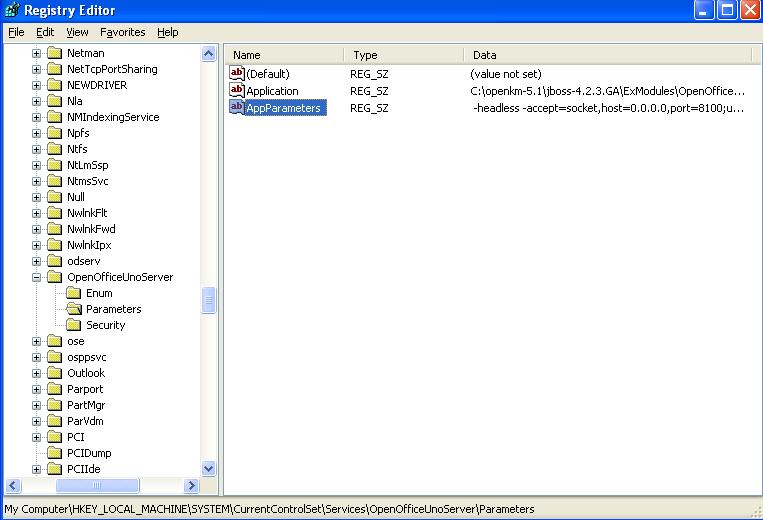The width and height of the screenshot is (763, 520).
Task: Minimize the Registry Editor window
Action: coord(704,10)
